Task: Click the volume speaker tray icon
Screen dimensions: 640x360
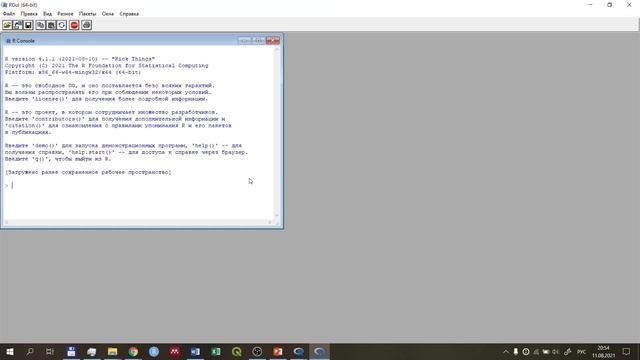Action: coord(556,351)
